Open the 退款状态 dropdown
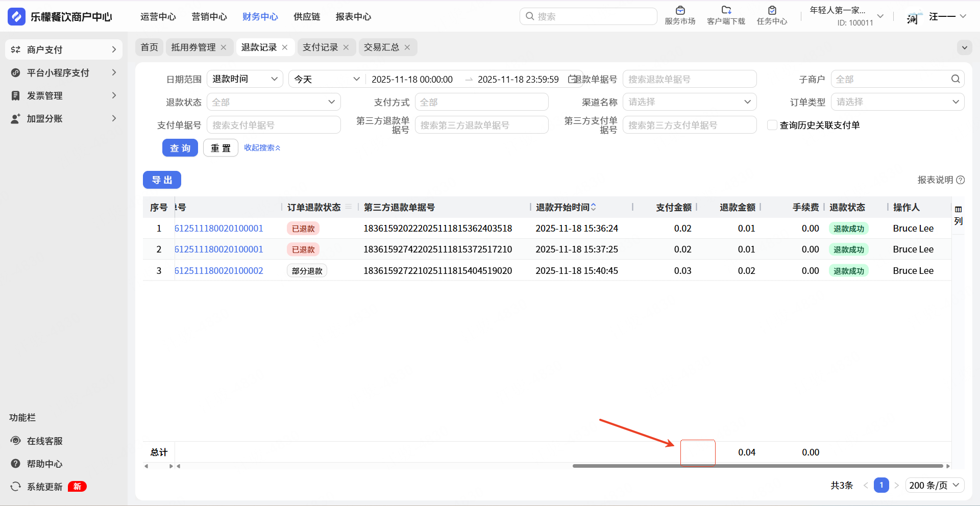The height and width of the screenshot is (506, 980). pyautogui.click(x=274, y=102)
